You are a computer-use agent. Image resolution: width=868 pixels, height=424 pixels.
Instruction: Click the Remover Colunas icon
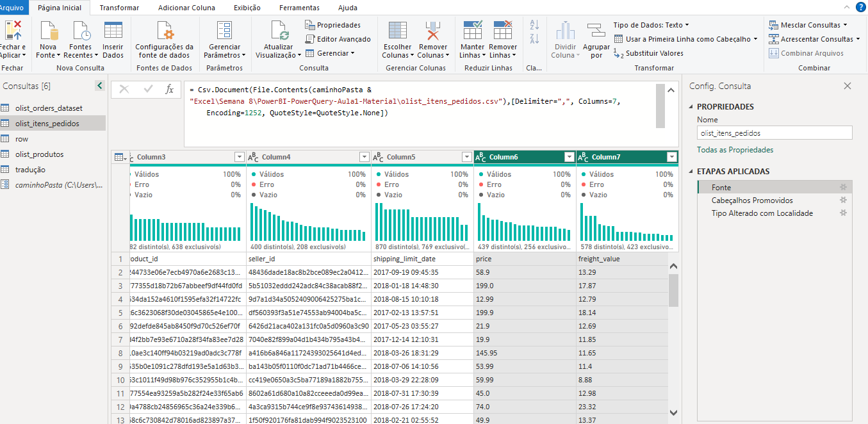click(433, 32)
